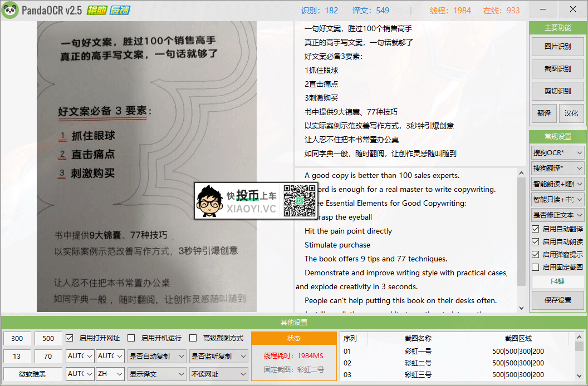Toggle 启用自动翻译 checkbox

tap(536, 229)
